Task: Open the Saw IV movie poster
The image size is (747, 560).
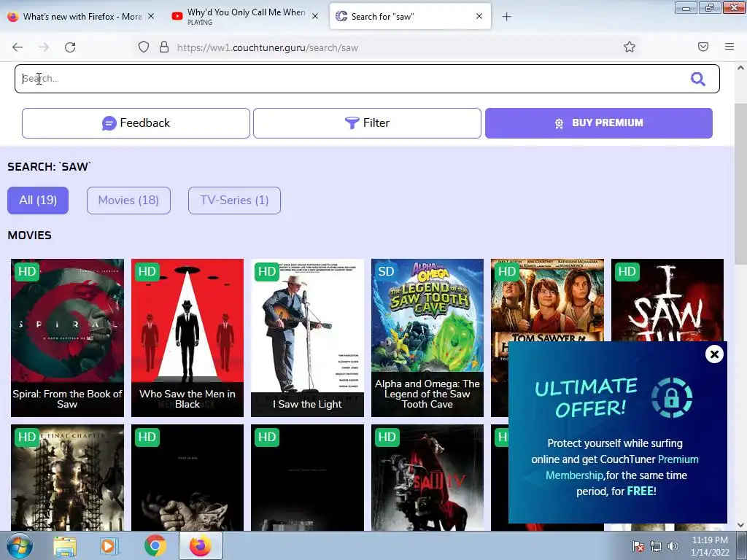Action: 427,478
